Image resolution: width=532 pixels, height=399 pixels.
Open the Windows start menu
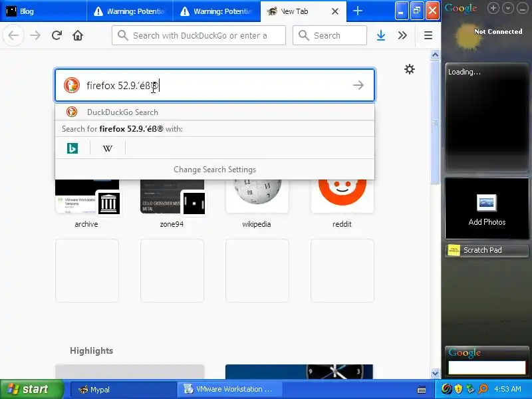tap(32, 389)
